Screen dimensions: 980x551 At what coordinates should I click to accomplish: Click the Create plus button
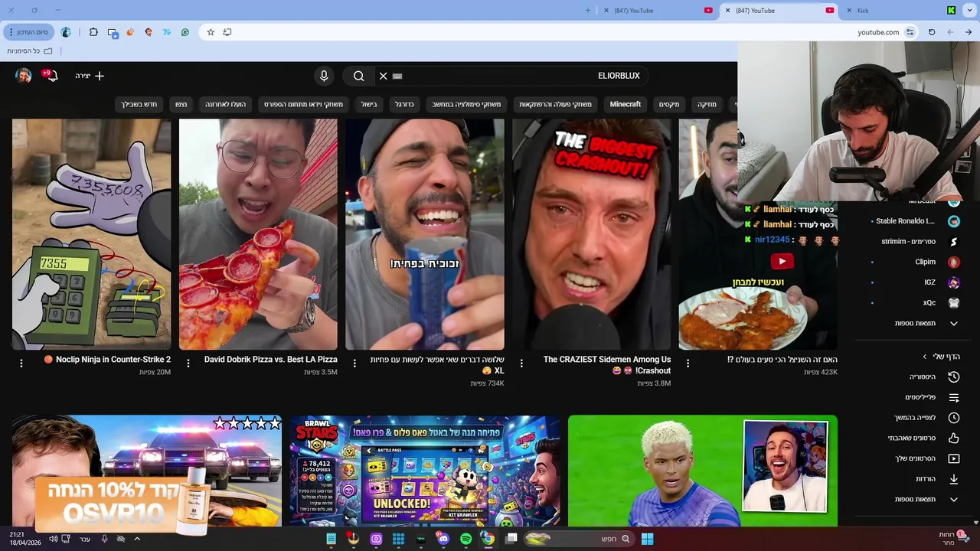point(90,76)
